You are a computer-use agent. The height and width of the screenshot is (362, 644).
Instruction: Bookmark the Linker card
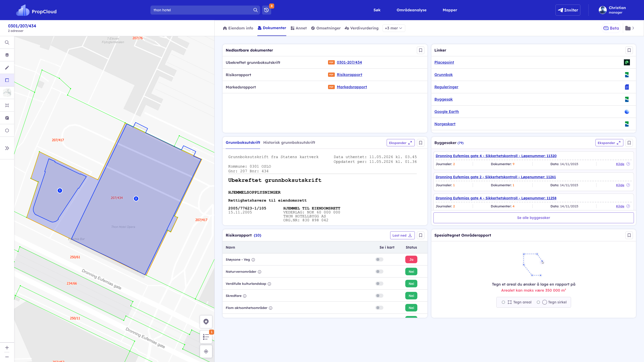(x=629, y=50)
